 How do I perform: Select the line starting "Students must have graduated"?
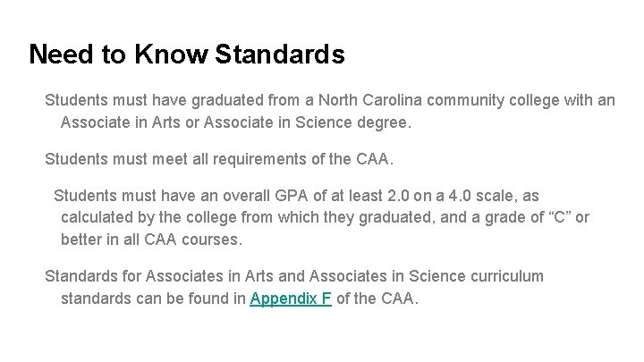[x=329, y=100]
